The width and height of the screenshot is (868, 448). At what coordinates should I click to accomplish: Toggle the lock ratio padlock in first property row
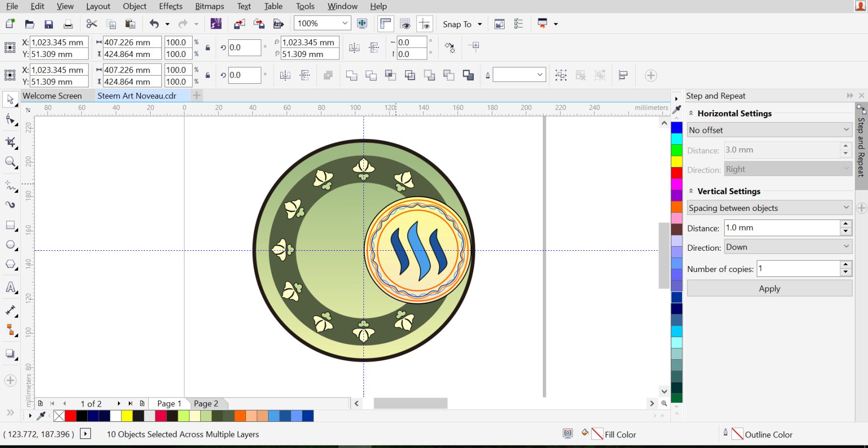[x=208, y=48]
